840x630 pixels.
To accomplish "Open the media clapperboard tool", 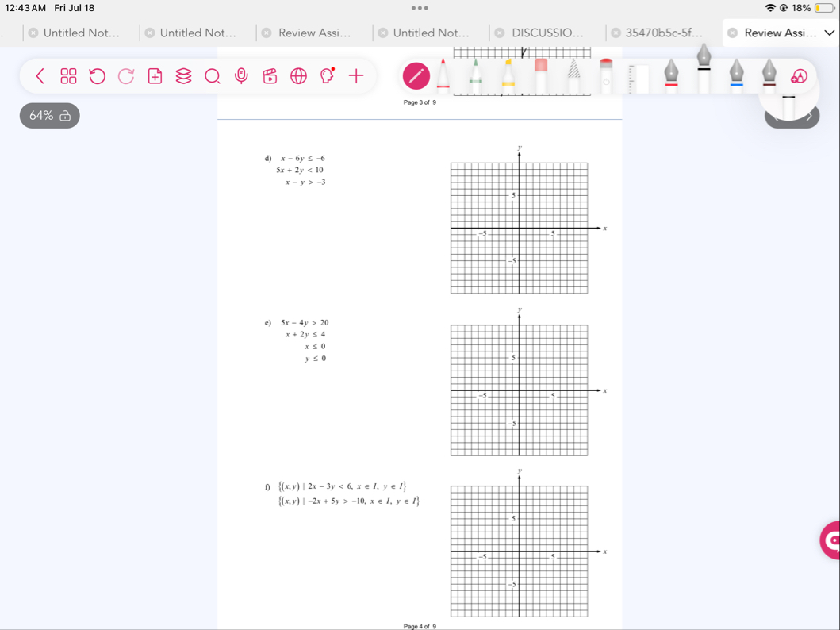I will [x=270, y=76].
